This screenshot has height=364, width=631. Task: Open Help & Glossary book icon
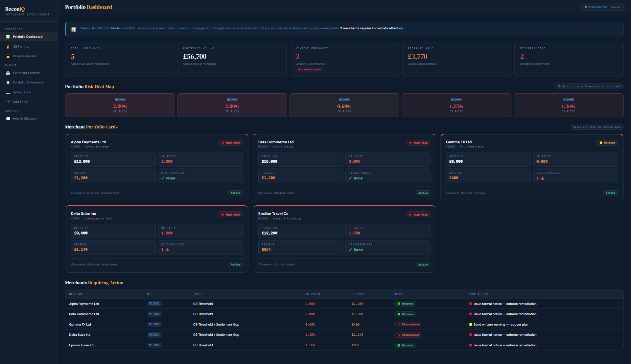pos(8,119)
